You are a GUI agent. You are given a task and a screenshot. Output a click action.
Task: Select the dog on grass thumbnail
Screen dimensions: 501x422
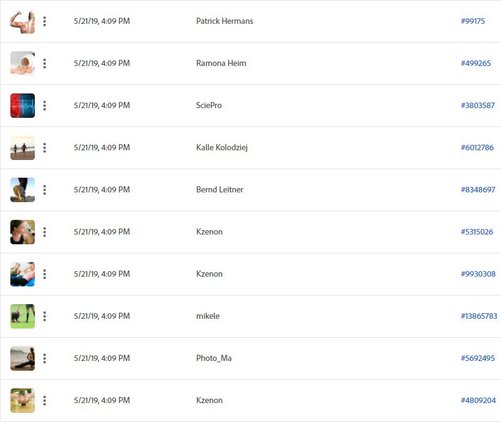tap(23, 316)
